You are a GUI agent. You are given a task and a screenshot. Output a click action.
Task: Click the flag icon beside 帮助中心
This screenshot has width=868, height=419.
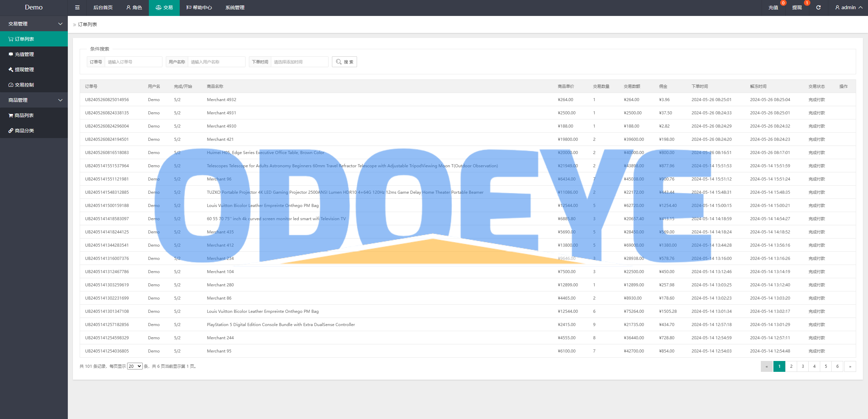pyautogui.click(x=189, y=7)
